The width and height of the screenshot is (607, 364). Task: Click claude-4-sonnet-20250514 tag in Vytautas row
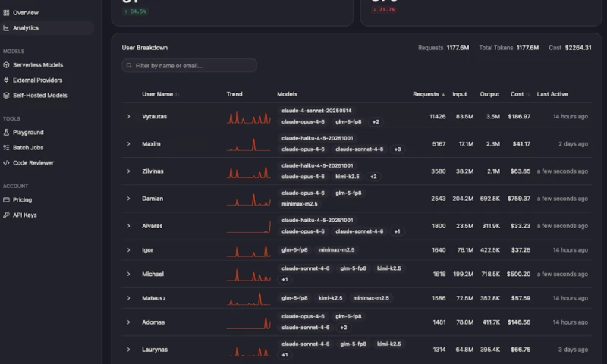click(x=316, y=111)
